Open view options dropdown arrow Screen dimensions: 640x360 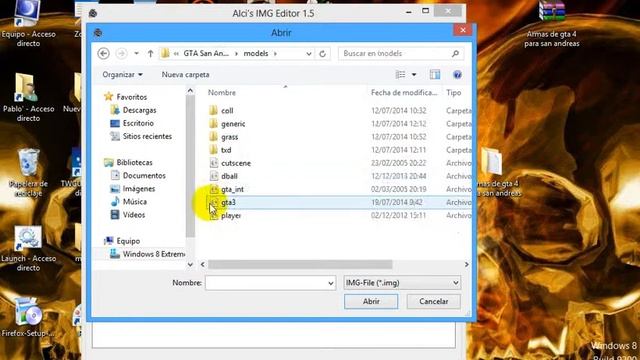coord(414,75)
